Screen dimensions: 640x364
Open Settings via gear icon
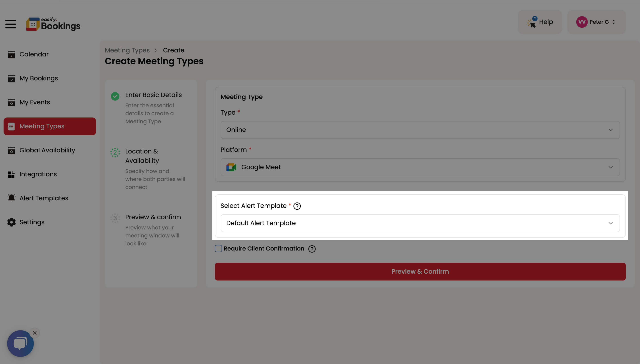11,222
